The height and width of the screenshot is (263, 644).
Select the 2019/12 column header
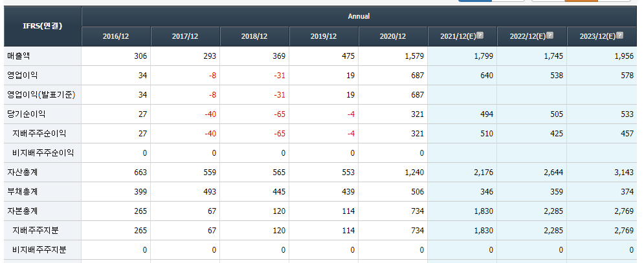click(x=324, y=37)
